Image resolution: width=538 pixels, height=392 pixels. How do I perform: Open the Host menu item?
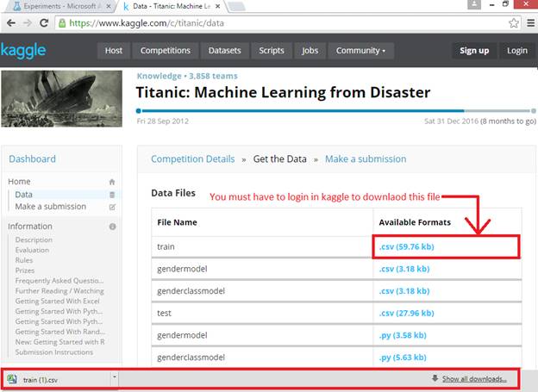(x=114, y=51)
